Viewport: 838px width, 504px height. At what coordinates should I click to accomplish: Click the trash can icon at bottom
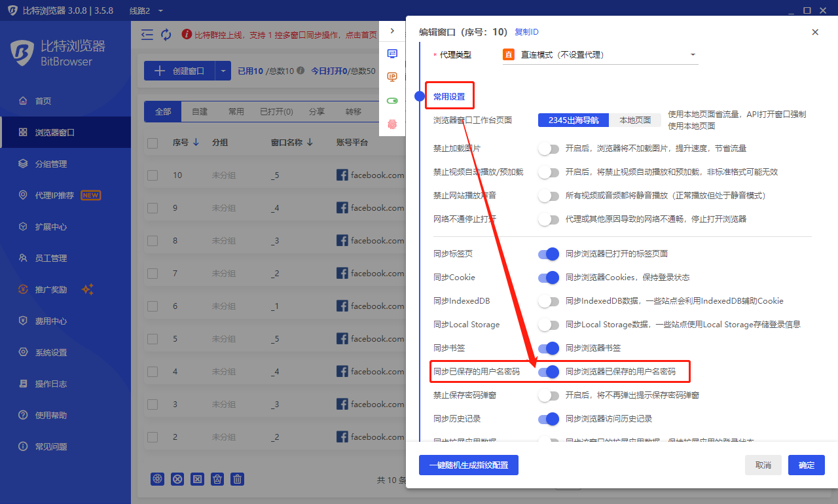point(238,479)
